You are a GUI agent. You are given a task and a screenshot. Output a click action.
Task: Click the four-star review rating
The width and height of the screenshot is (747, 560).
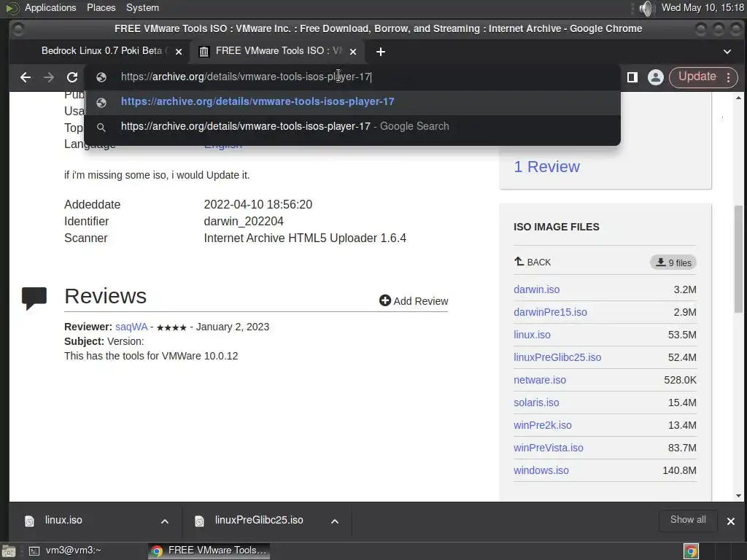171,327
